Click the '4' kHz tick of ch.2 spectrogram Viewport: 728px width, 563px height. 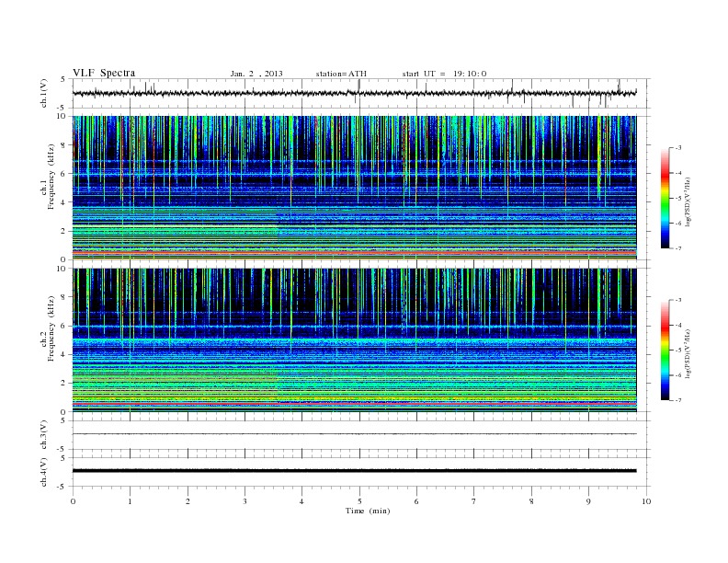pos(63,354)
